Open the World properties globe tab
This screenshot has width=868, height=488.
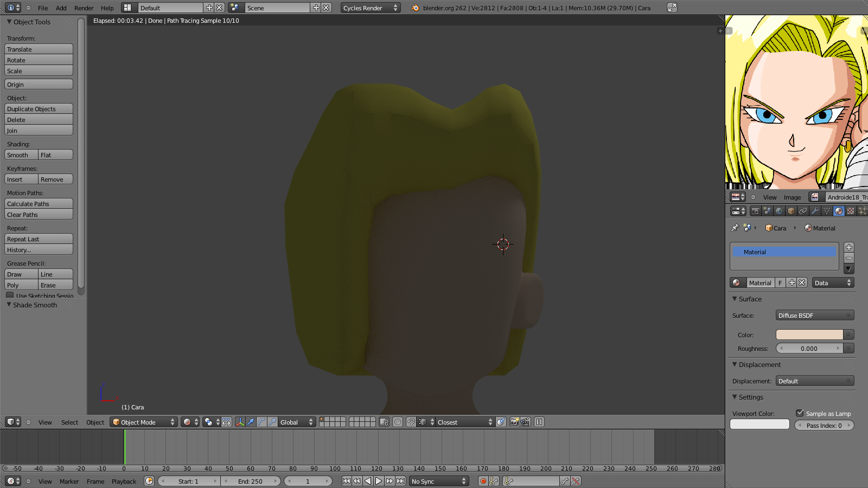[x=779, y=211]
